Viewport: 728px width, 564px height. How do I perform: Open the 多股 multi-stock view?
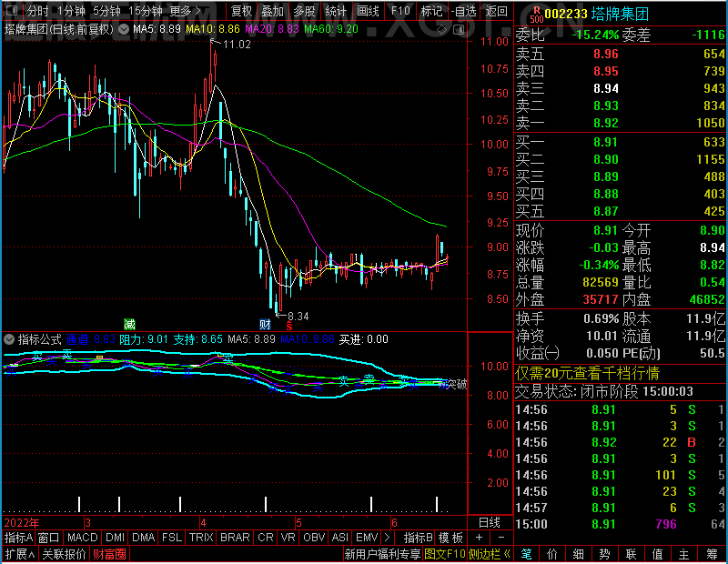pos(304,11)
